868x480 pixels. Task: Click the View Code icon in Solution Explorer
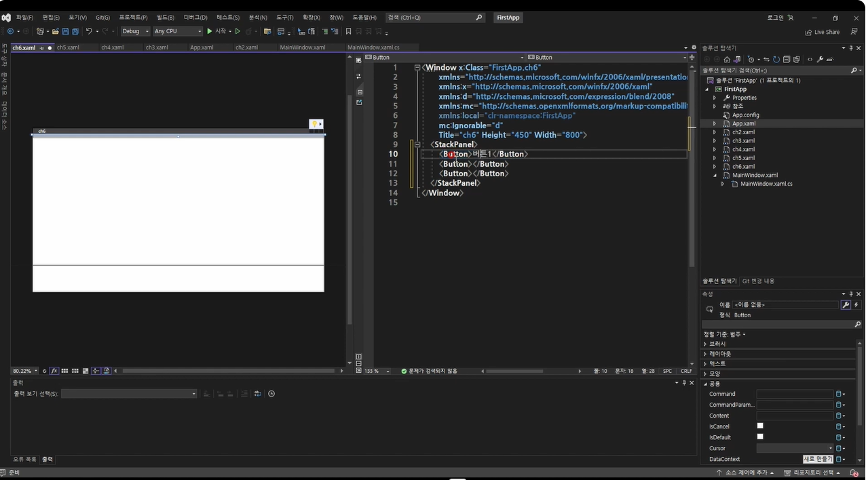(x=810, y=60)
